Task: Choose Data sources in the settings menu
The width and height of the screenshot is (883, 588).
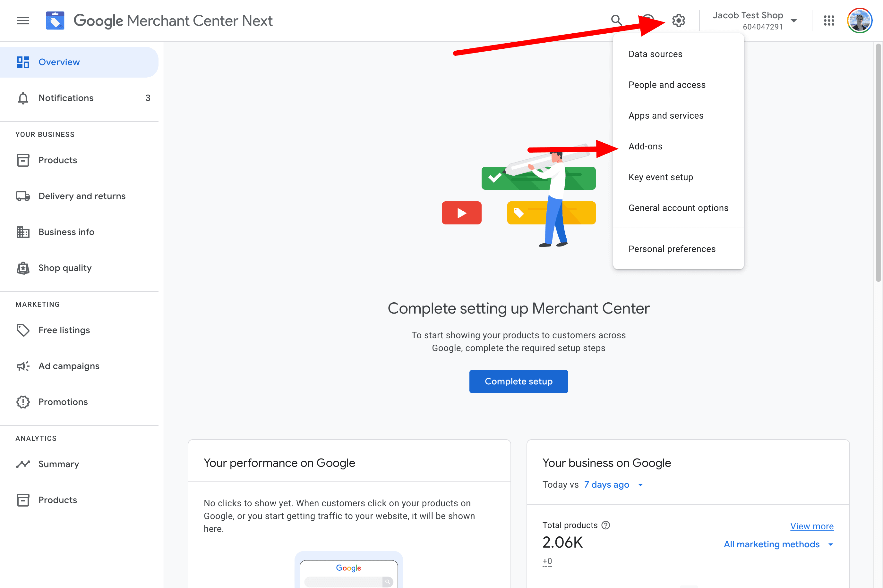Action: click(x=655, y=54)
